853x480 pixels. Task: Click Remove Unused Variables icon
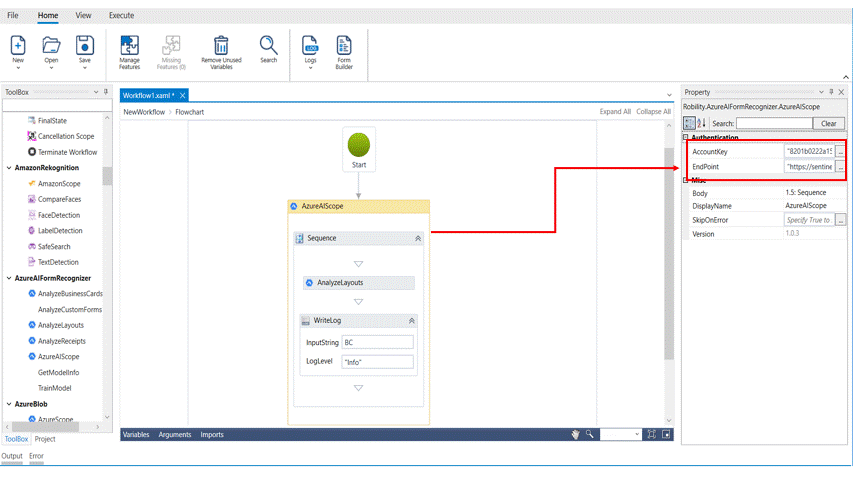click(x=221, y=45)
